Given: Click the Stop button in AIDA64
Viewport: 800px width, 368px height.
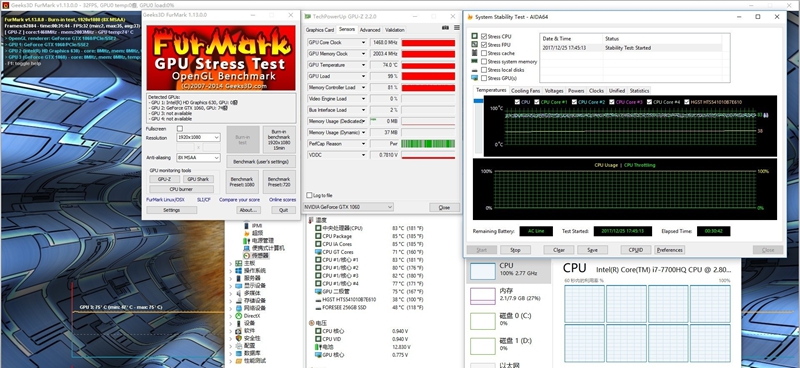Looking at the screenshot, I should 515,250.
